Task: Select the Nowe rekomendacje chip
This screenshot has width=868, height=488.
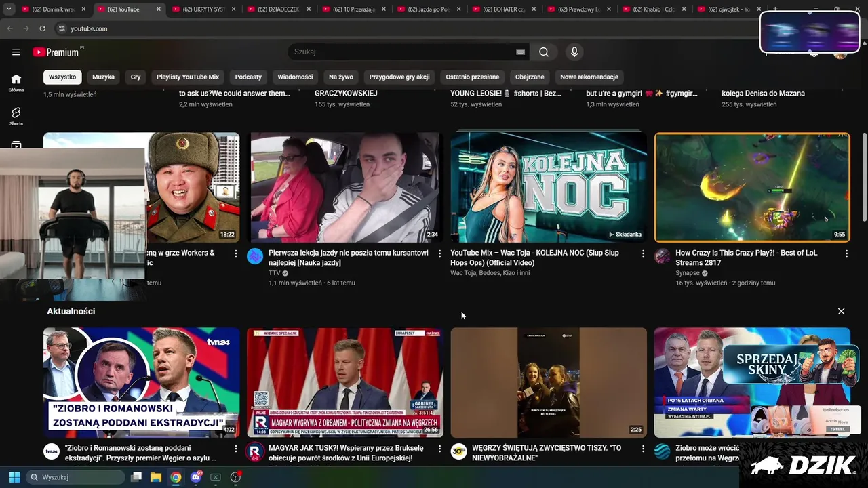Action: [589, 77]
